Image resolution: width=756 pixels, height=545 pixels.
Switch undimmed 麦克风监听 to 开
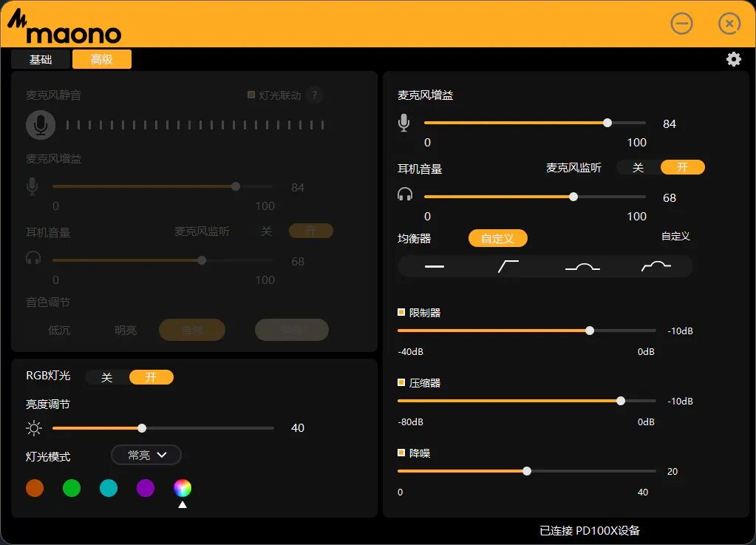[x=682, y=167]
